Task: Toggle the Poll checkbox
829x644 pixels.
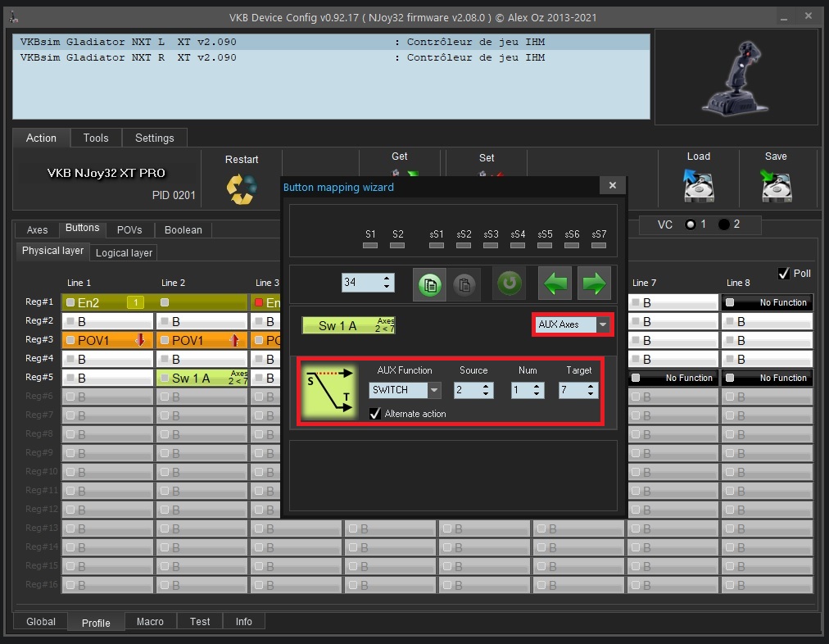Action: pos(784,274)
